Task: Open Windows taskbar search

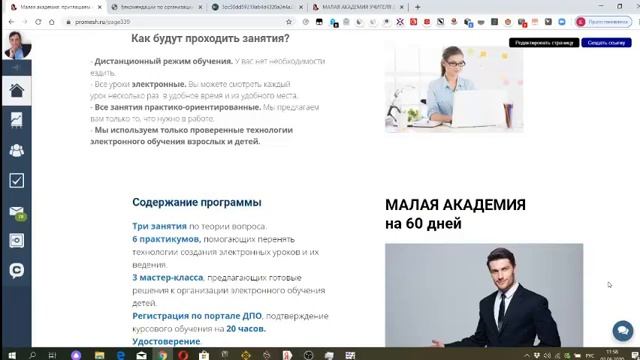Action: coord(32,355)
